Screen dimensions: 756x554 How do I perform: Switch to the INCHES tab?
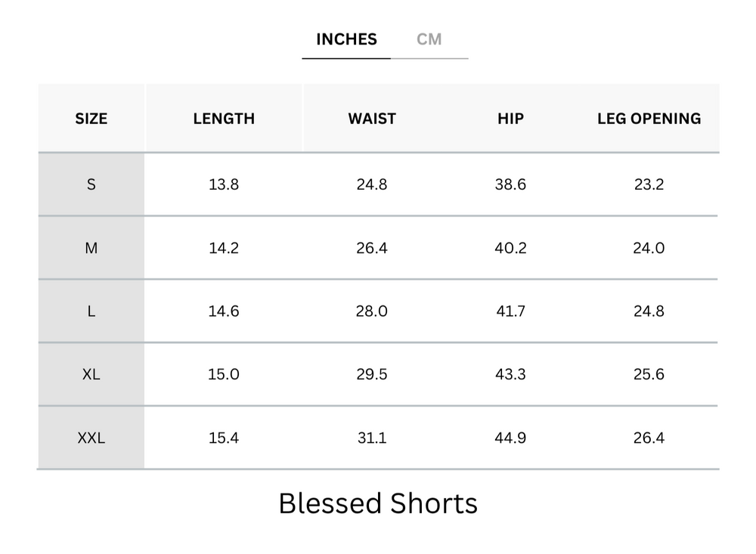coord(346,40)
